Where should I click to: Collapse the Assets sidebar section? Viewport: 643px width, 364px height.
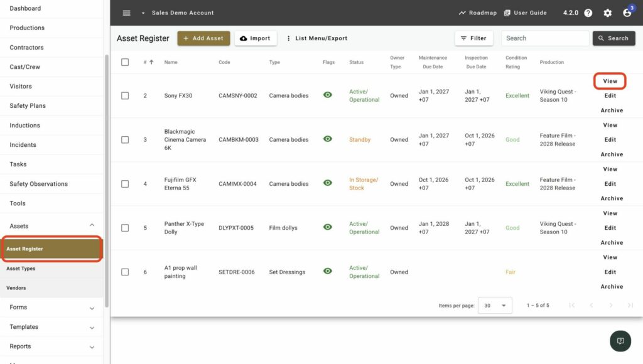(x=92, y=225)
